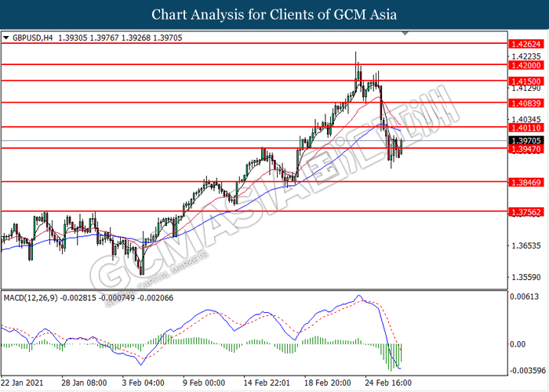Click the 9 Feb 00:00 time label
The width and height of the screenshot is (549, 392).
tap(204, 383)
